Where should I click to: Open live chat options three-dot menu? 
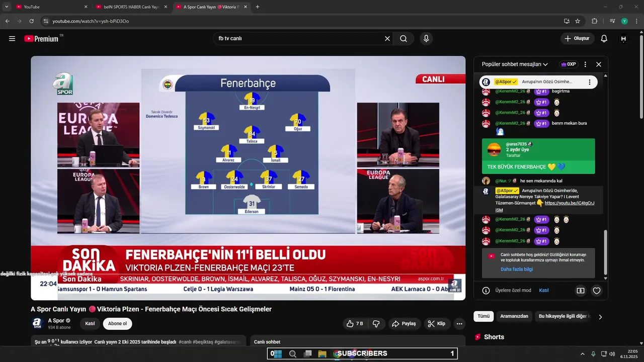585,64
